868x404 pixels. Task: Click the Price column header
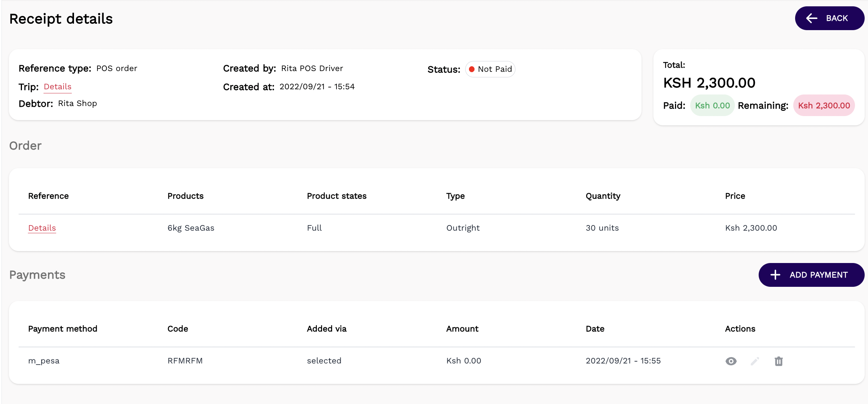(x=735, y=196)
